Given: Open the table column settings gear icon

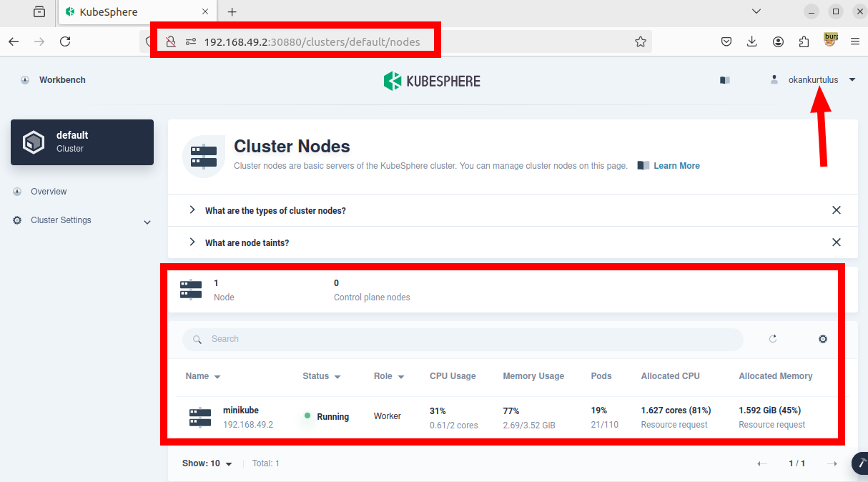Looking at the screenshot, I should pyautogui.click(x=822, y=339).
